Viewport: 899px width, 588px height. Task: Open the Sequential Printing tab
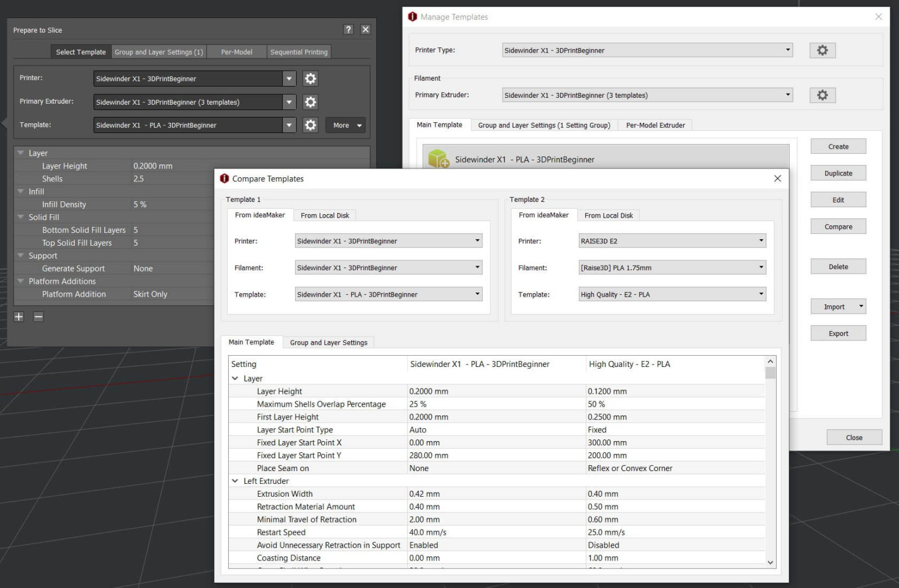pos(298,52)
